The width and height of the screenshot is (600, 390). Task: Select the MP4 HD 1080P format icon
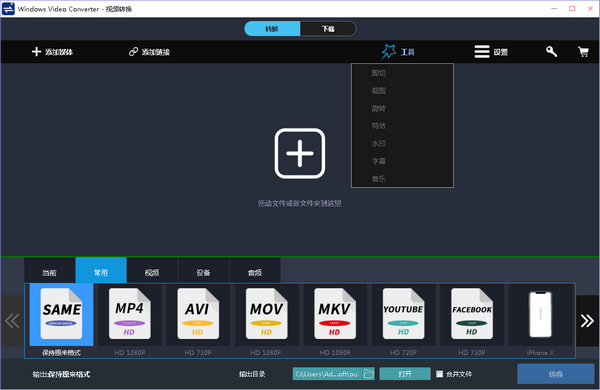click(130, 314)
